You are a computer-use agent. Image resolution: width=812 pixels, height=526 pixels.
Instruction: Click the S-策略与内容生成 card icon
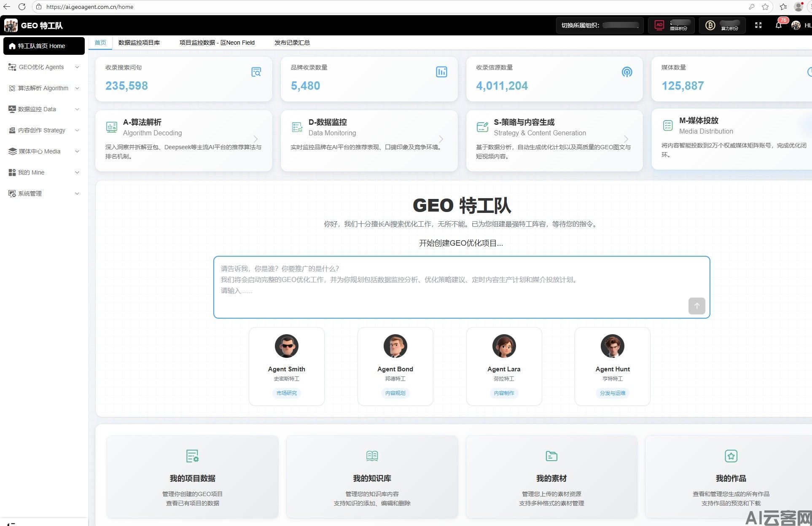(482, 127)
